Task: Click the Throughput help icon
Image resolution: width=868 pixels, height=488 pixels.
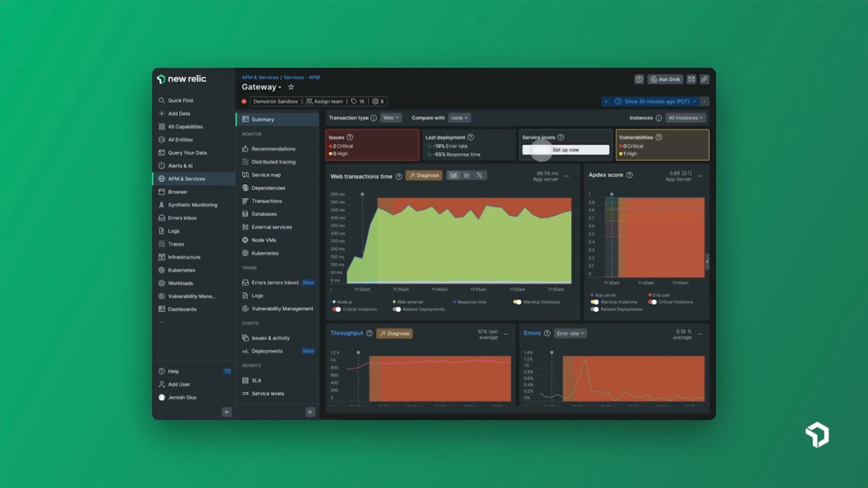Action: click(369, 333)
